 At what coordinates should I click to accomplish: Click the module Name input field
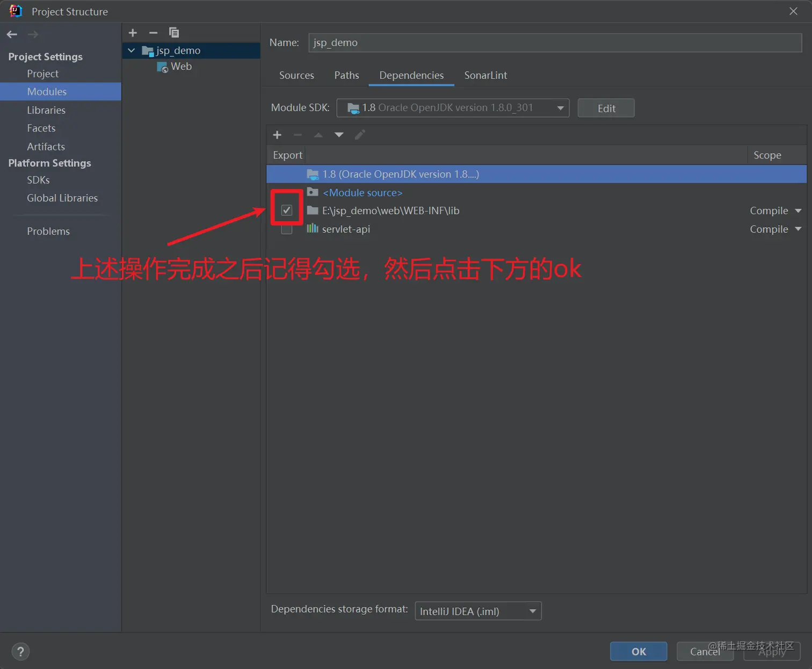point(555,43)
